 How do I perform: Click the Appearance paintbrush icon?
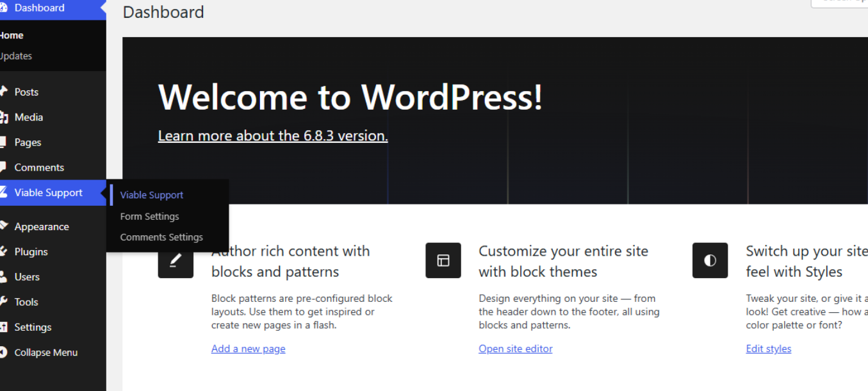coord(4,226)
